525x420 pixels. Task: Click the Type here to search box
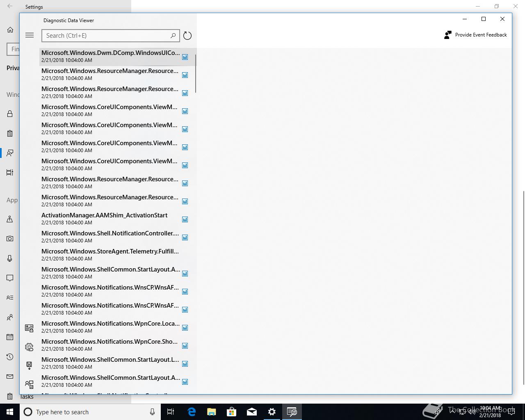coord(90,412)
